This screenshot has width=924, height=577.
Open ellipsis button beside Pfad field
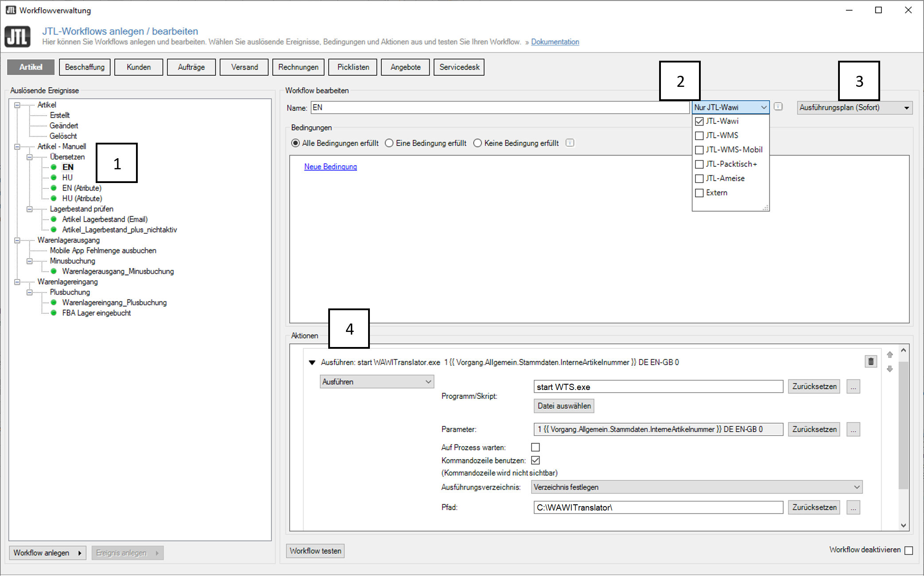click(853, 507)
